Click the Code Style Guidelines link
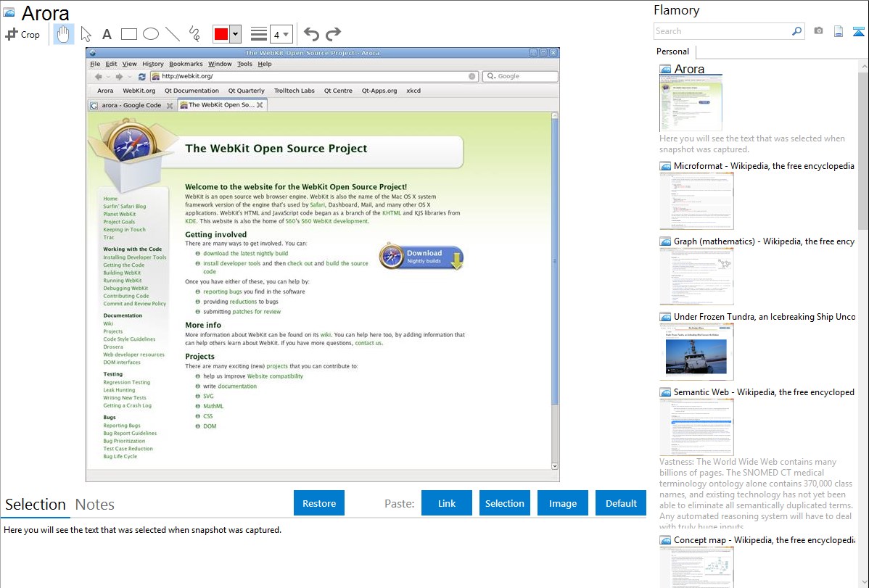Screen dimensions: 869x588 129,339
